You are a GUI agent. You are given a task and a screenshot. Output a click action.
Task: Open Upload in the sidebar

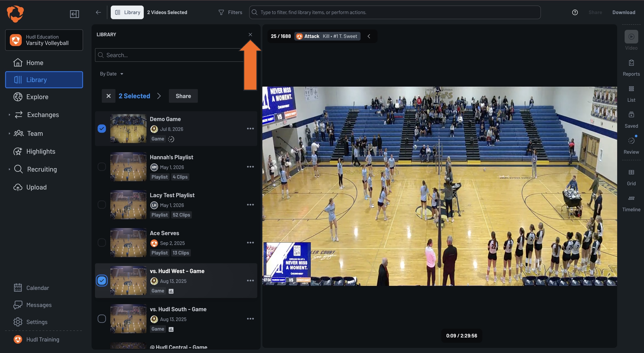pos(44,187)
